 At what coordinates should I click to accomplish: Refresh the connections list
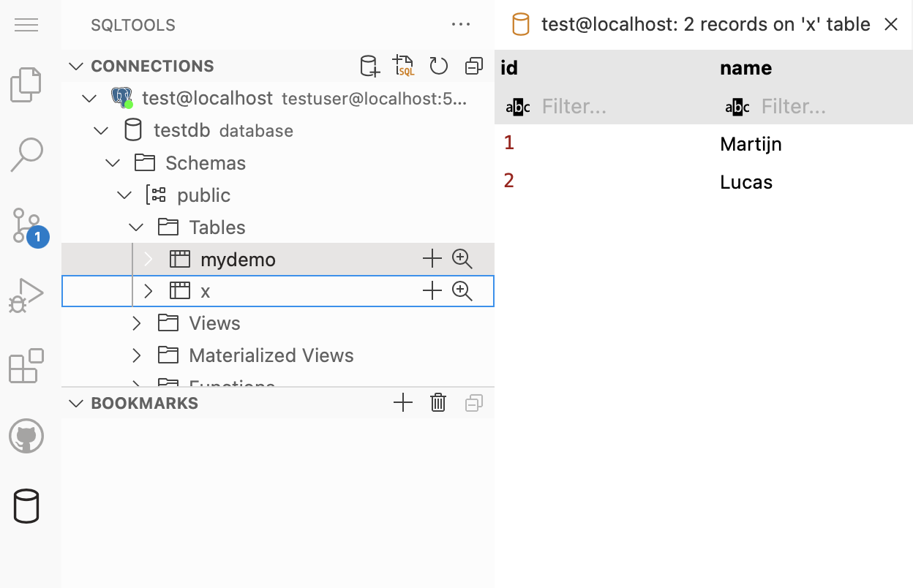(x=438, y=67)
